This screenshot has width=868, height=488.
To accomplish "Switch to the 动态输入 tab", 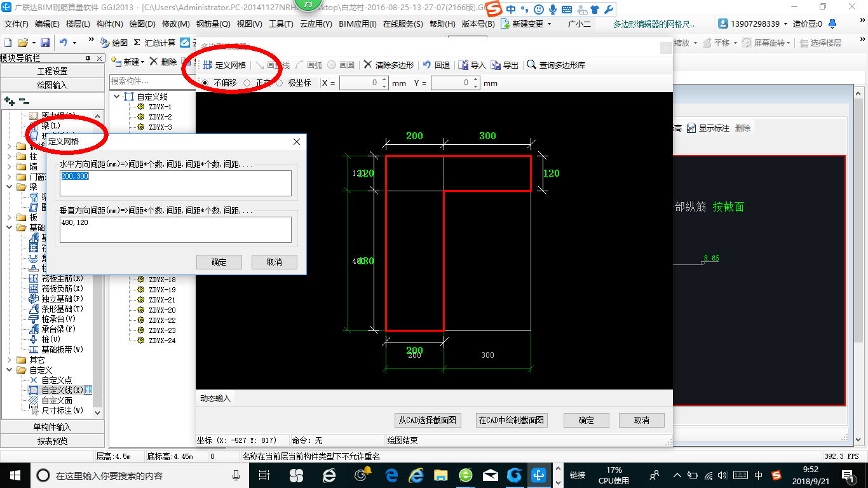I will pos(215,398).
